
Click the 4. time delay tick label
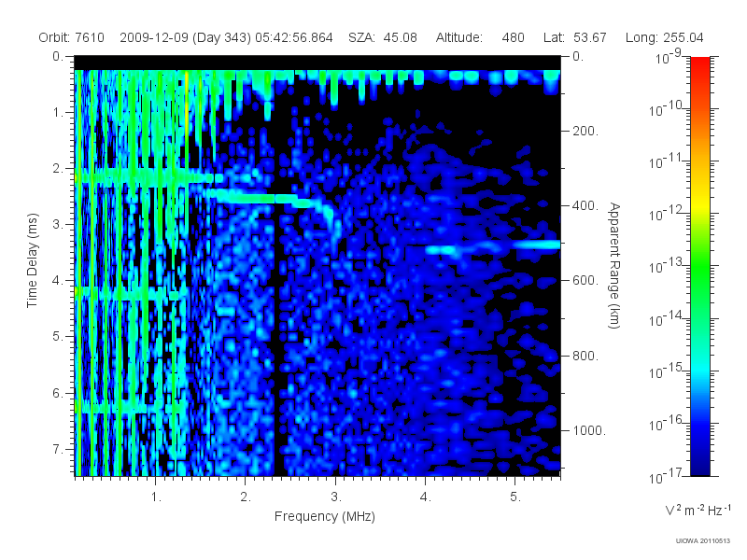click(58, 281)
